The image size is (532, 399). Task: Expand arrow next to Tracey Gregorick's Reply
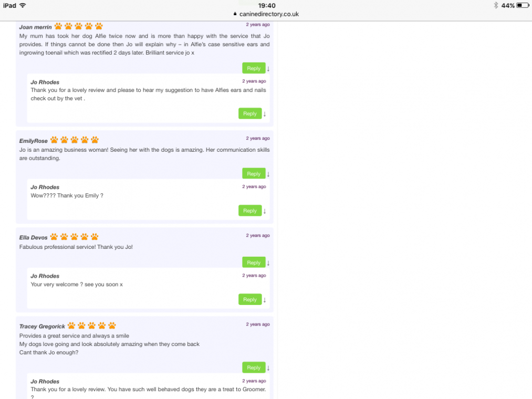click(x=268, y=368)
